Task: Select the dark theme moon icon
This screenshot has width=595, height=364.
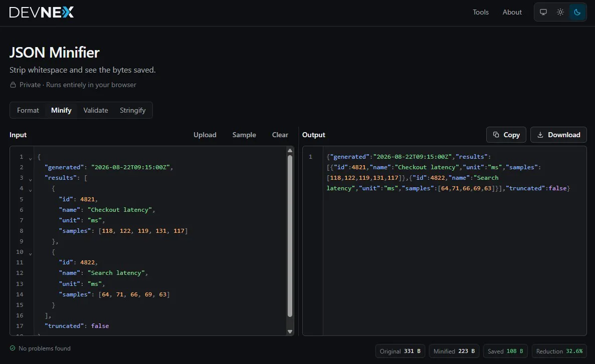Action: pos(577,12)
